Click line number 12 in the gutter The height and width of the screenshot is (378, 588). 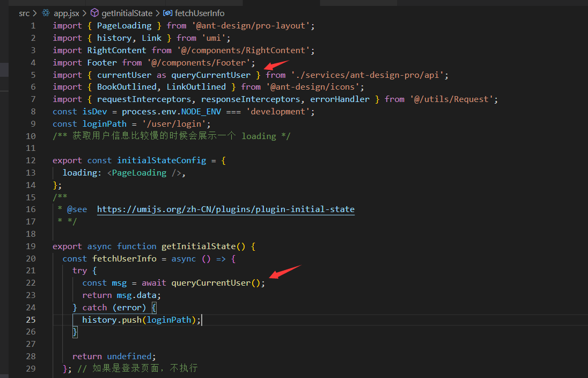coord(31,161)
